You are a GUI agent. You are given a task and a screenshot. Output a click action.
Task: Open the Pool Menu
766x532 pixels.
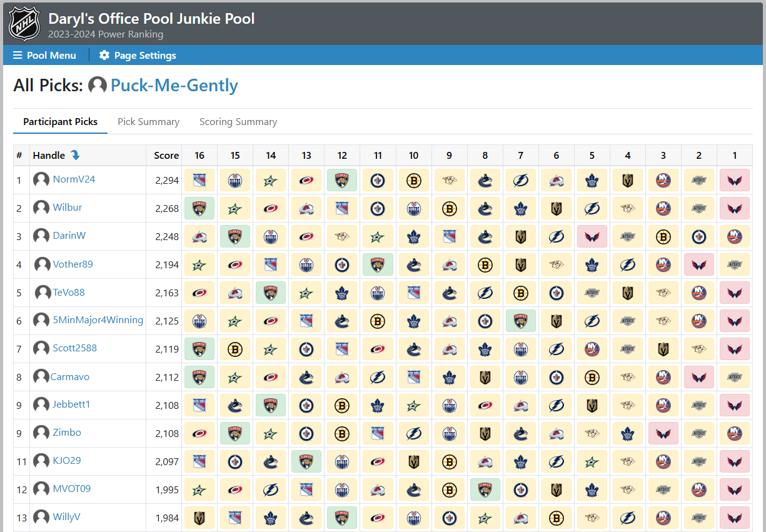pyautogui.click(x=44, y=55)
